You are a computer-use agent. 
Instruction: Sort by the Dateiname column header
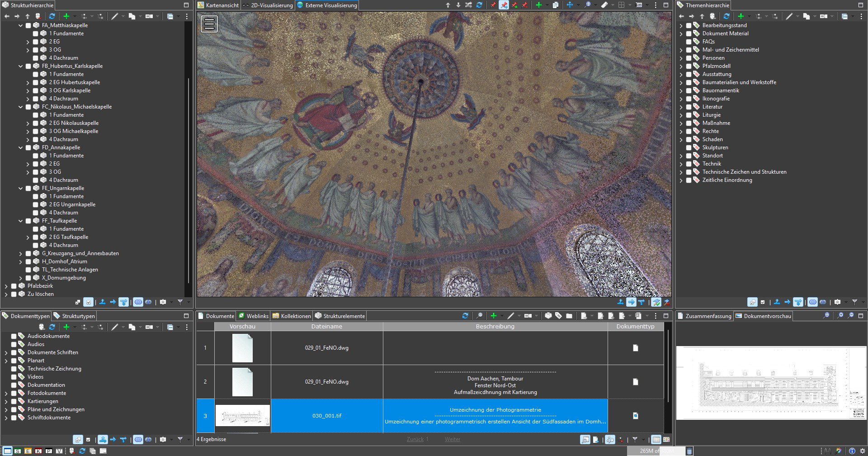coord(326,326)
